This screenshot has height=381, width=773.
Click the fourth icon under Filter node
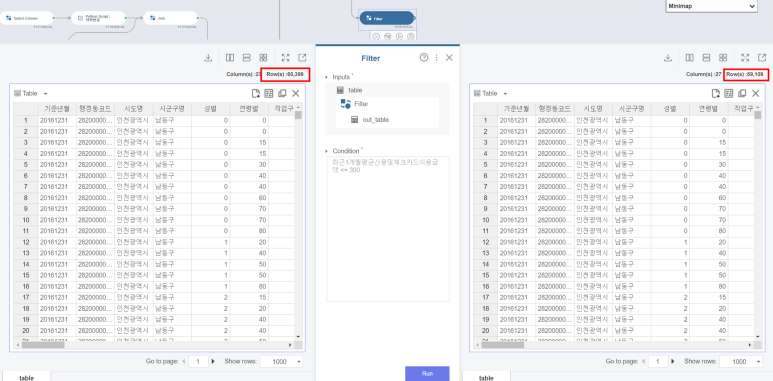[410, 36]
